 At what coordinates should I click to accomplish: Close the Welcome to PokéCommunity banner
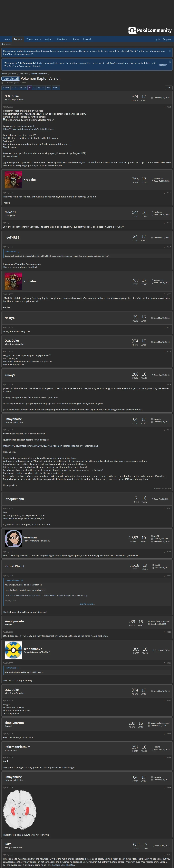tap(170, 62)
